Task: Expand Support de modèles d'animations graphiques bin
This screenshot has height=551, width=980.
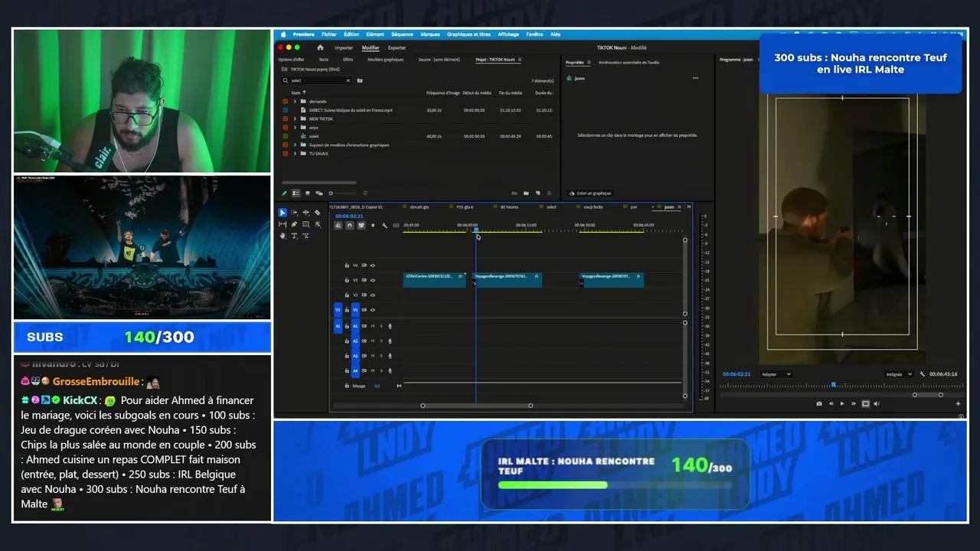Action: click(295, 145)
